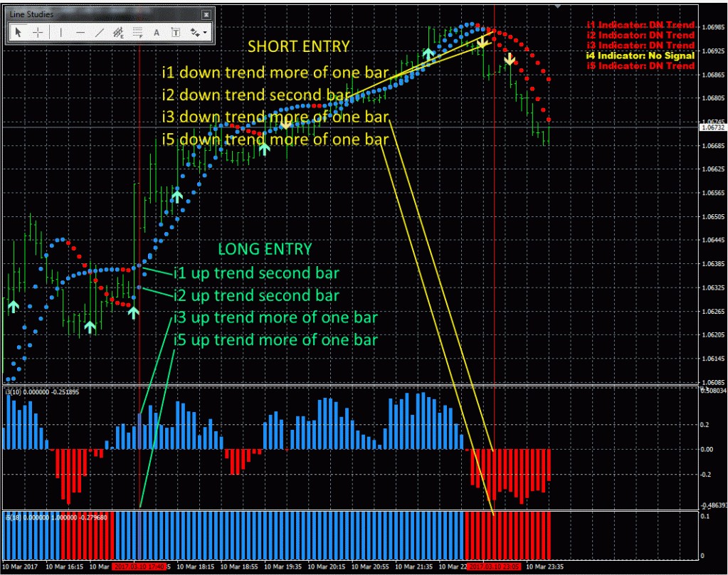Pick the Trendline drawing tool

click(100, 32)
